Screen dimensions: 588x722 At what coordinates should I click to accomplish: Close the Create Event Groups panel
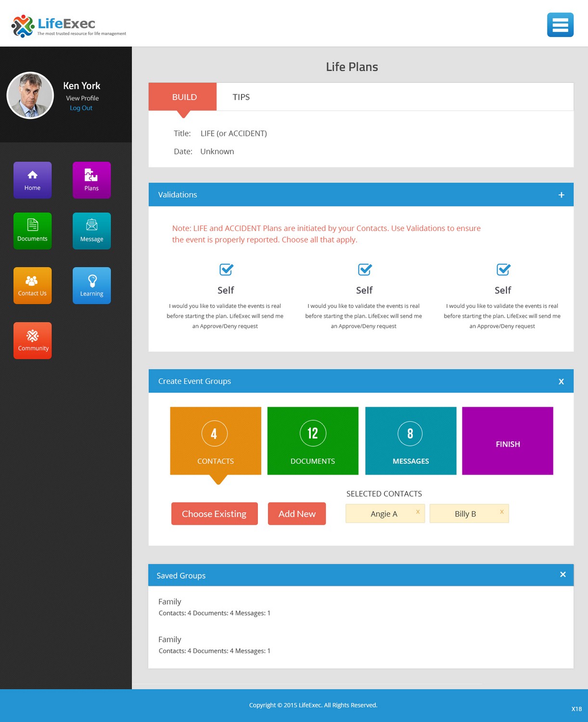click(561, 382)
